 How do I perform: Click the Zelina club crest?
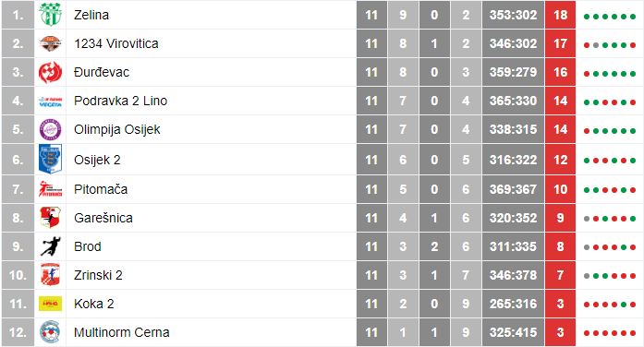(x=51, y=15)
